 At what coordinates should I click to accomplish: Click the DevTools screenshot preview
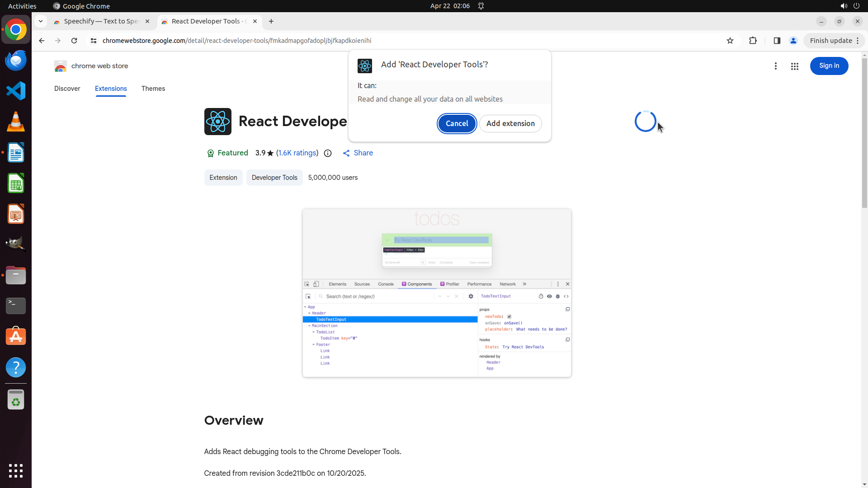(436, 293)
